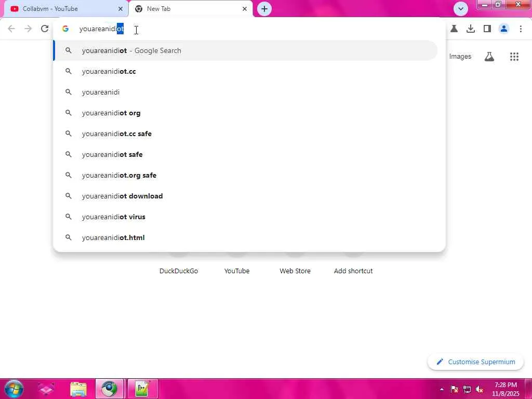The height and width of the screenshot is (399, 532).
Task: Click the back navigation arrow
Action: tap(11, 29)
